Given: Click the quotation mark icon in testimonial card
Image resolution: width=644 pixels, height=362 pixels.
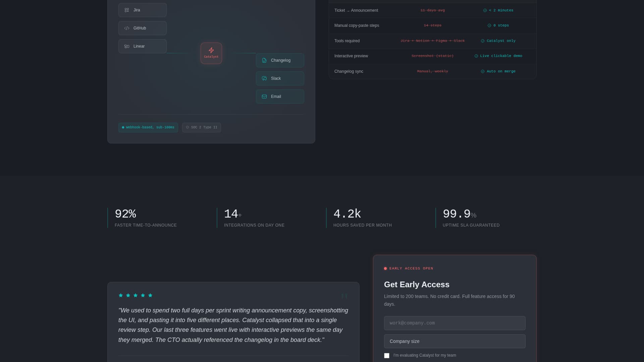Looking at the screenshot, I should click(344, 296).
